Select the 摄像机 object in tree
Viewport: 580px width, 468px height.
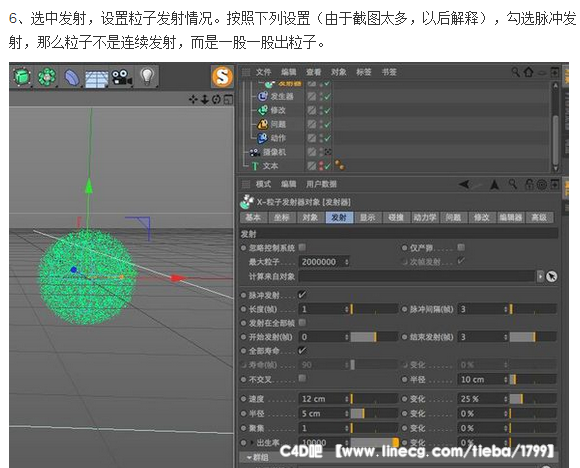tap(274, 152)
